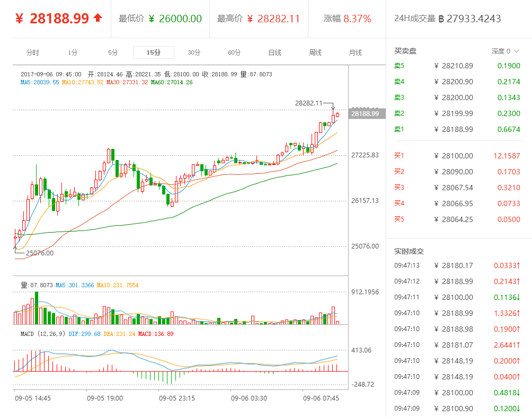532x417 pixels.
Task: Open the 深度 0 depth dropdown
Action: click(505, 51)
